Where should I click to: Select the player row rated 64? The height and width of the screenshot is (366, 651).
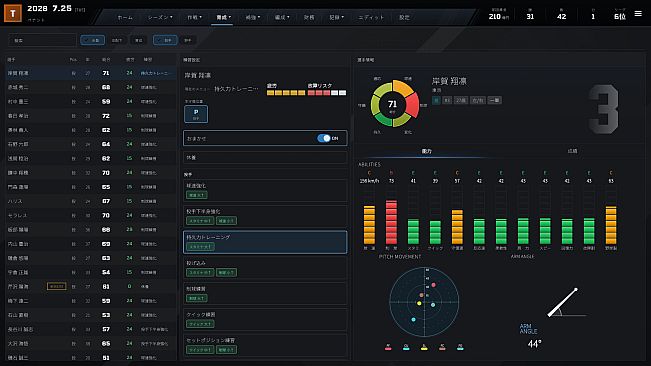click(x=91, y=144)
